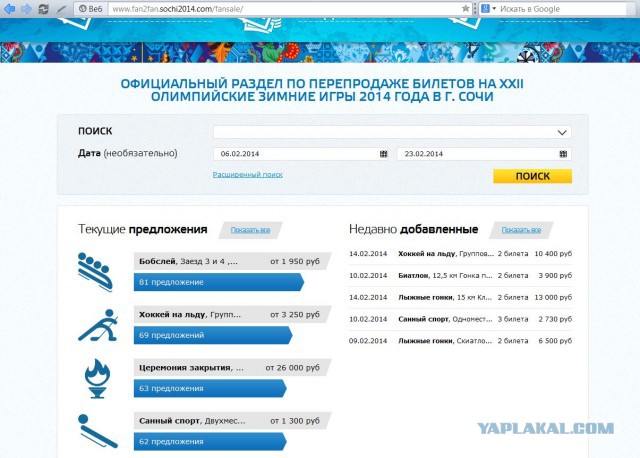Open the 81 предложение bar
The width and height of the screenshot is (640, 458).
click(x=218, y=282)
